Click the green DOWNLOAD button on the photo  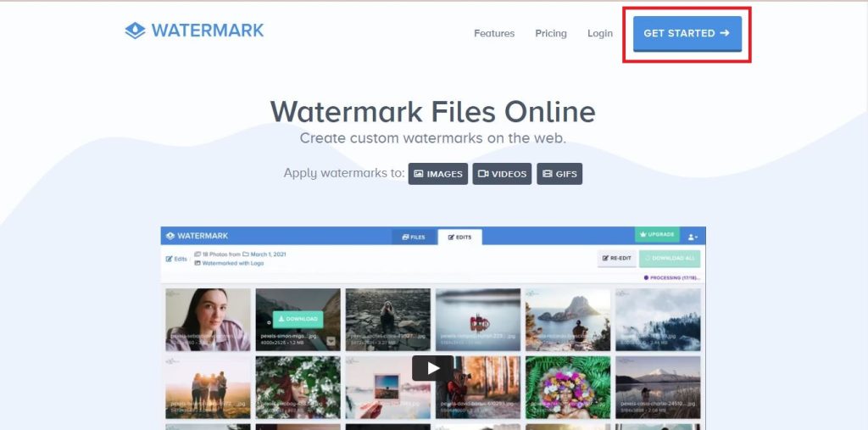pyautogui.click(x=298, y=319)
